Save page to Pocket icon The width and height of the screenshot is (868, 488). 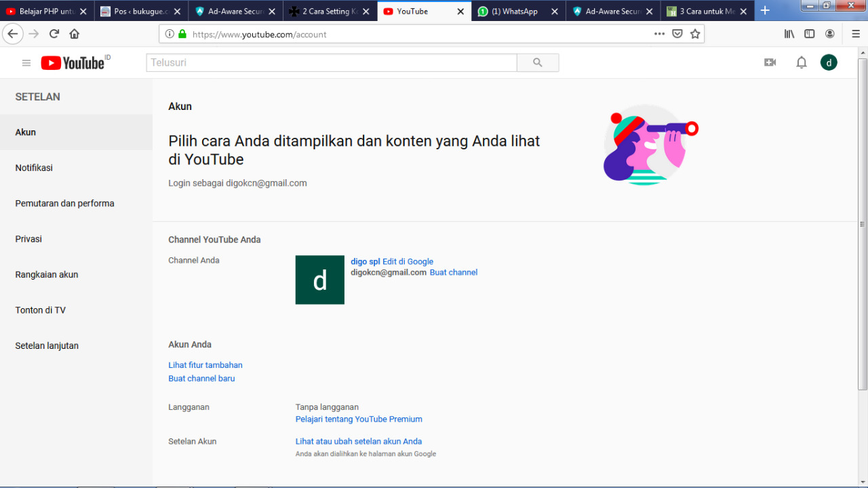click(677, 34)
